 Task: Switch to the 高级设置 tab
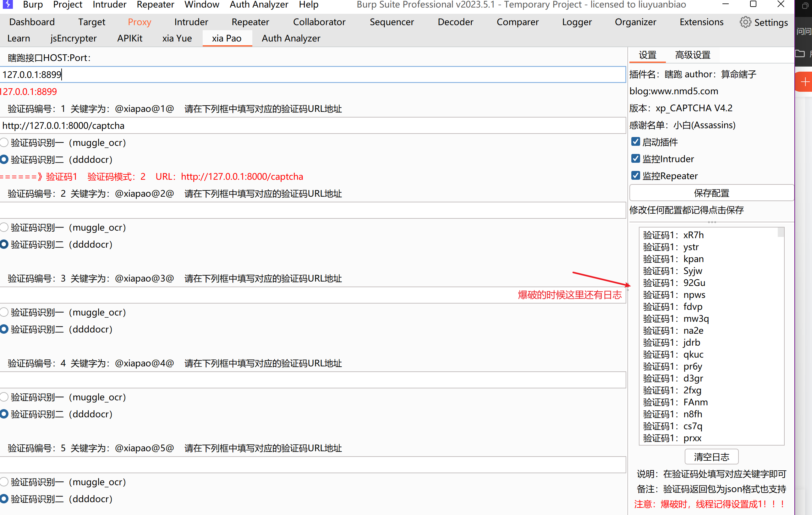692,55
